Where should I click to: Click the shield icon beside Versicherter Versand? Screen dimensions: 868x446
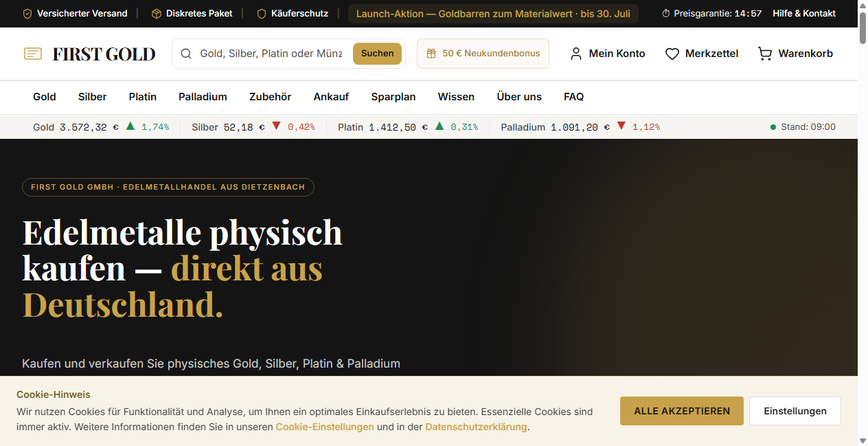[27, 14]
